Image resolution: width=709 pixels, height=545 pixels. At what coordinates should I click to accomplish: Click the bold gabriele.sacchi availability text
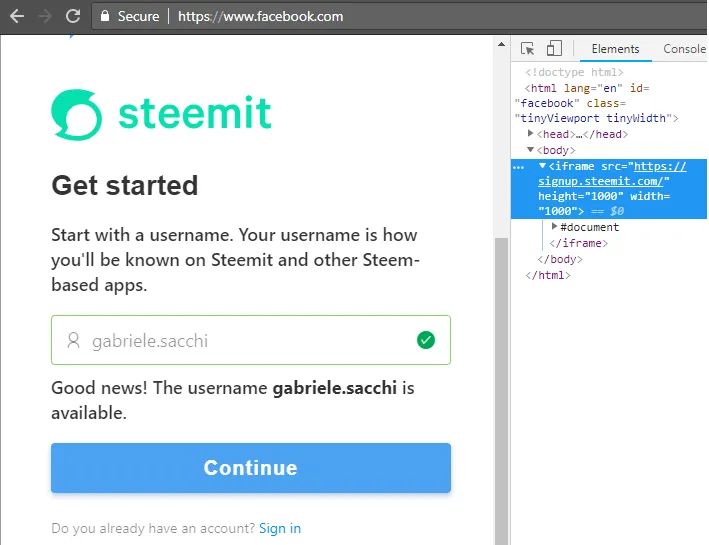[335, 388]
